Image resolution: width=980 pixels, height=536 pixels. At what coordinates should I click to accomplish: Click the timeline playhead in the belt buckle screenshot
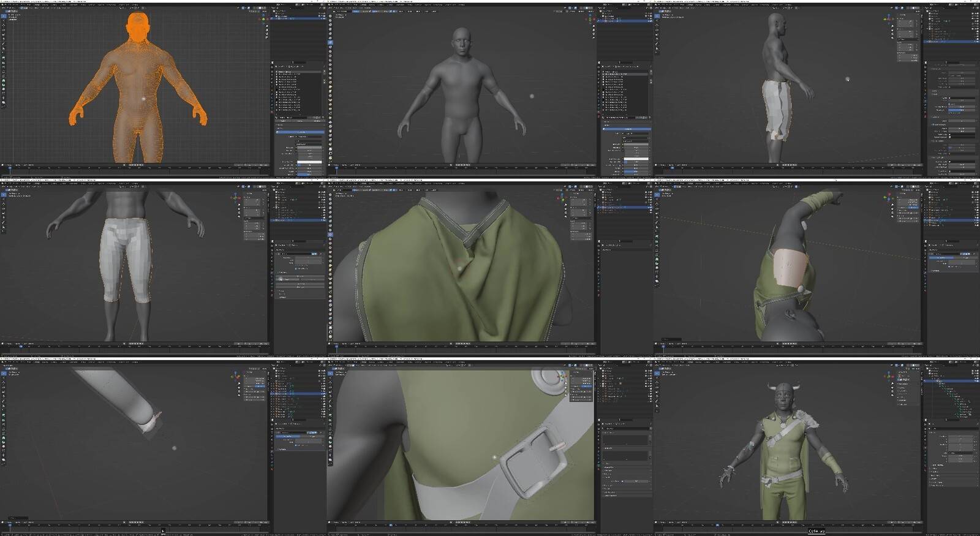pyautogui.click(x=391, y=525)
